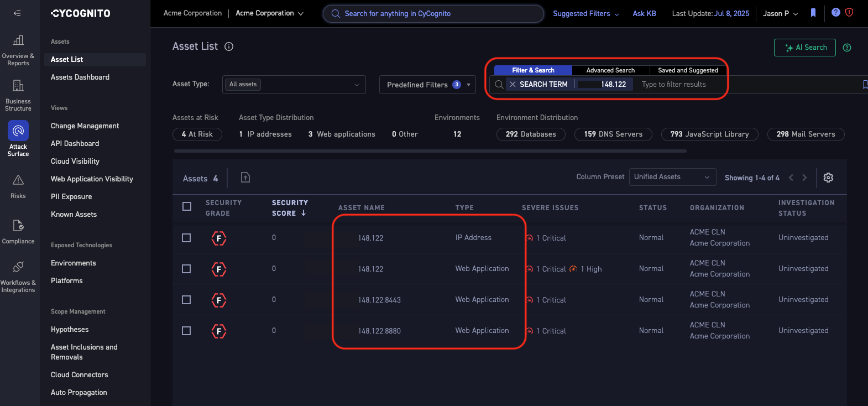Click Type to filter results field
The image size is (868, 406).
pos(673,85)
